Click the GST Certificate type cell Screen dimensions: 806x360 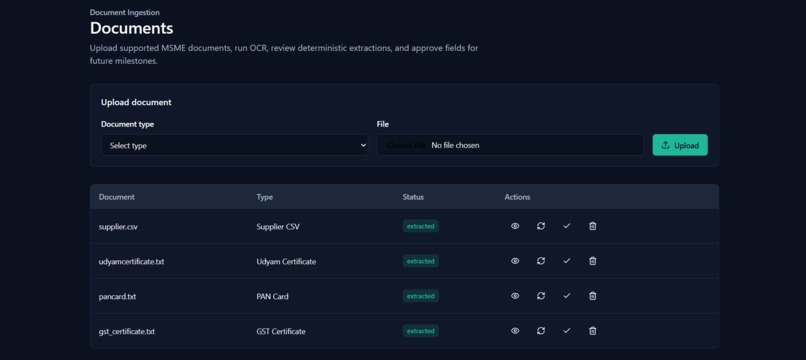click(281, 331)
